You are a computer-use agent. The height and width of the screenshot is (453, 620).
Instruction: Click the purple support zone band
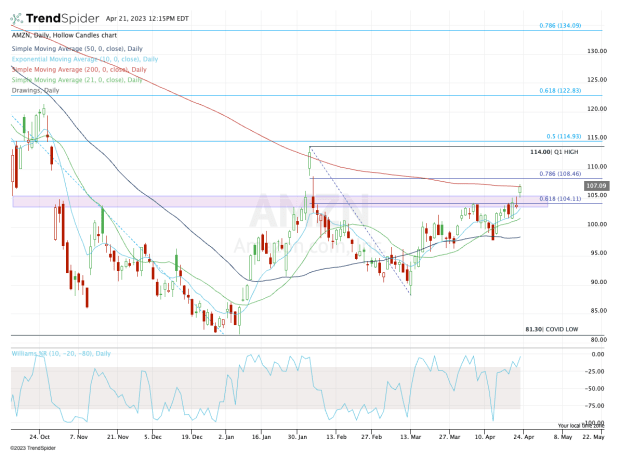click(x=150, y=201)
